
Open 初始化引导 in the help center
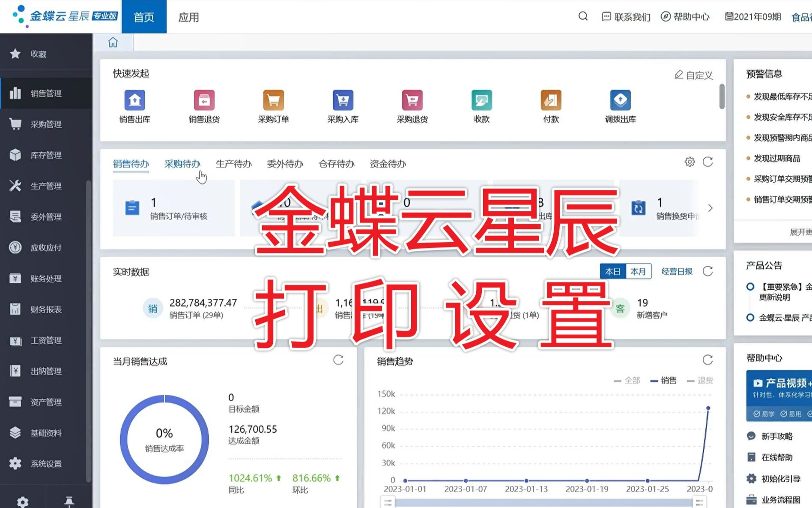click(773, 478)
